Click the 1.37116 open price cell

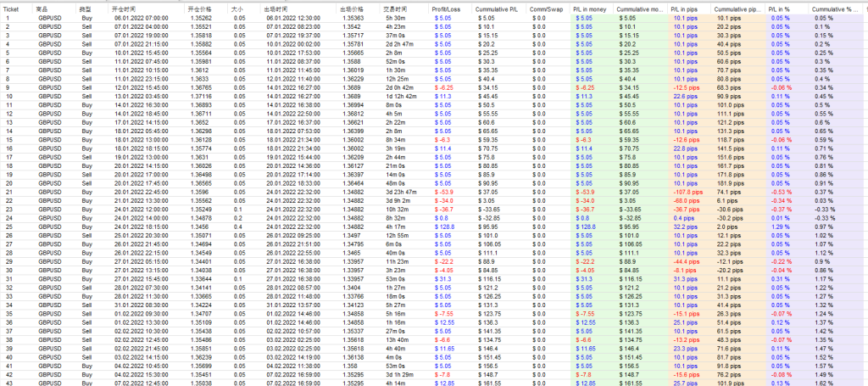[201, 96]
